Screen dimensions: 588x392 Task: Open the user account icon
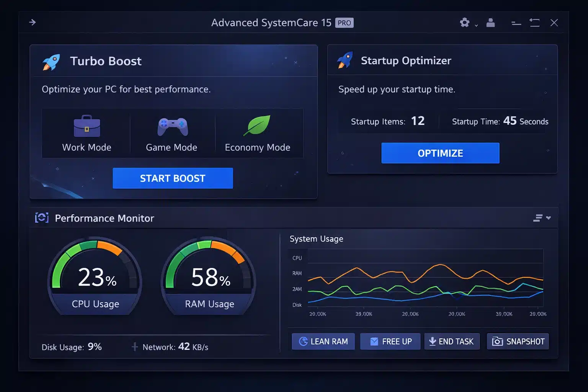[491, 23]
